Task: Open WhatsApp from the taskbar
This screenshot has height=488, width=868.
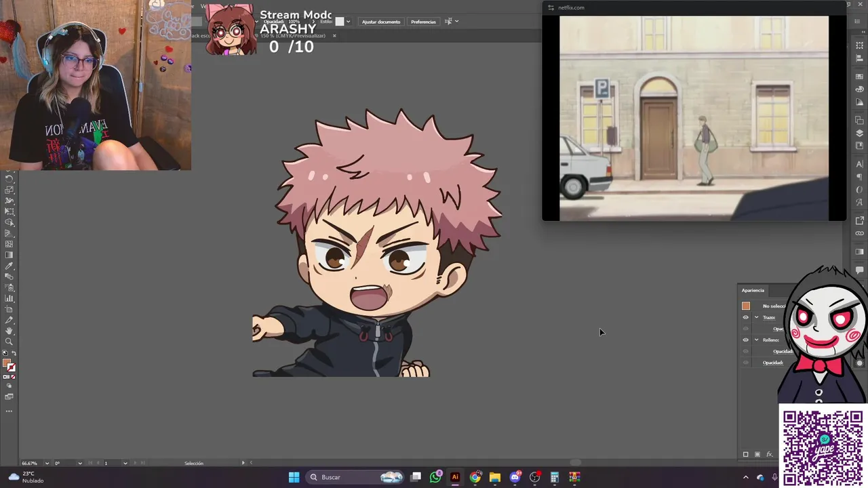Action: click(x=435, y=477)
